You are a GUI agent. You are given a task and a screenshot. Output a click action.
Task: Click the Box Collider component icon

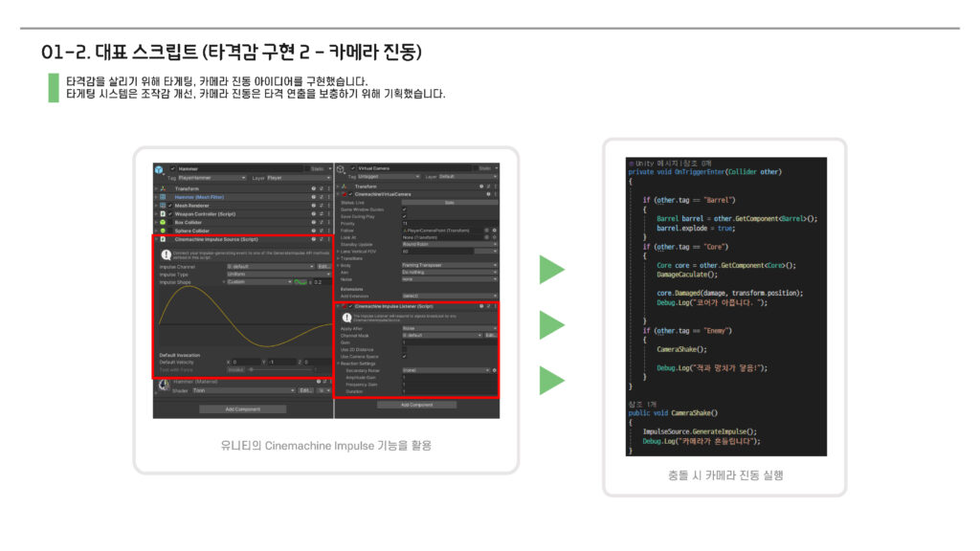[164, 222]
